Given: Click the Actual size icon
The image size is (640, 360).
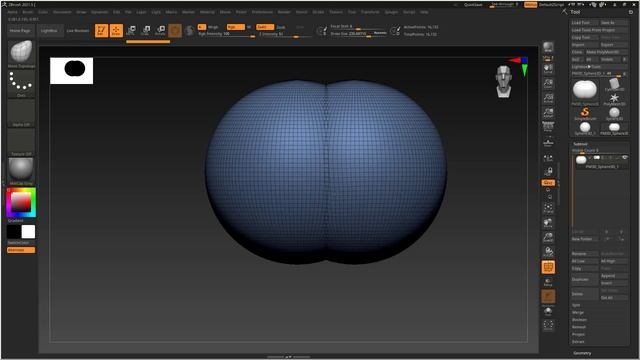Looking at the screenshot, I should click(x=548, y=98).
